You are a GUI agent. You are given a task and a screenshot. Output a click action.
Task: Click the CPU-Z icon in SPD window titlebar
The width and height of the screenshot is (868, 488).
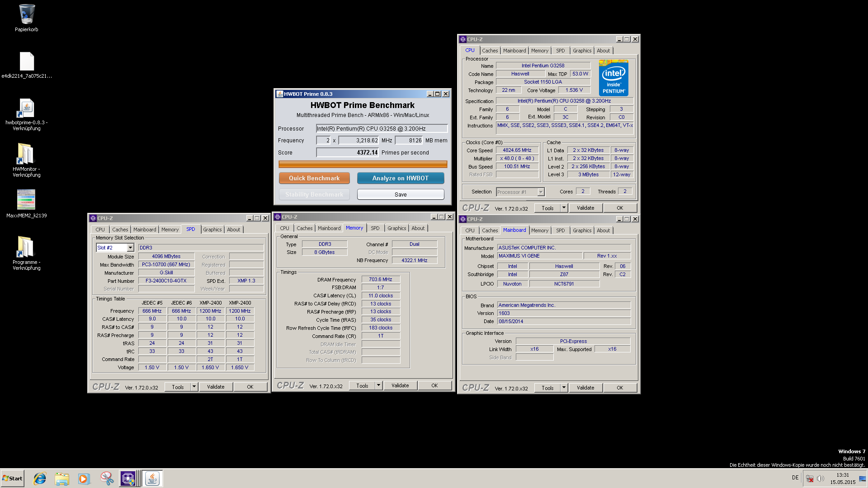click(x=93, y=218)
